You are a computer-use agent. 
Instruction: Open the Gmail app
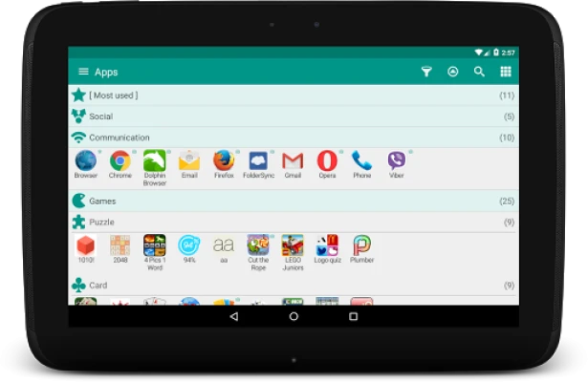pyautogui.click(x=293, y=164)
